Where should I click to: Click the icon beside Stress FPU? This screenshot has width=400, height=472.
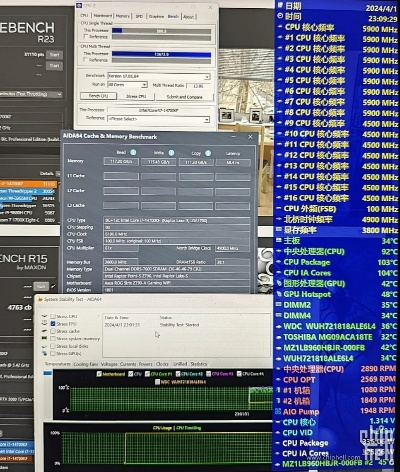click(45, 323)
